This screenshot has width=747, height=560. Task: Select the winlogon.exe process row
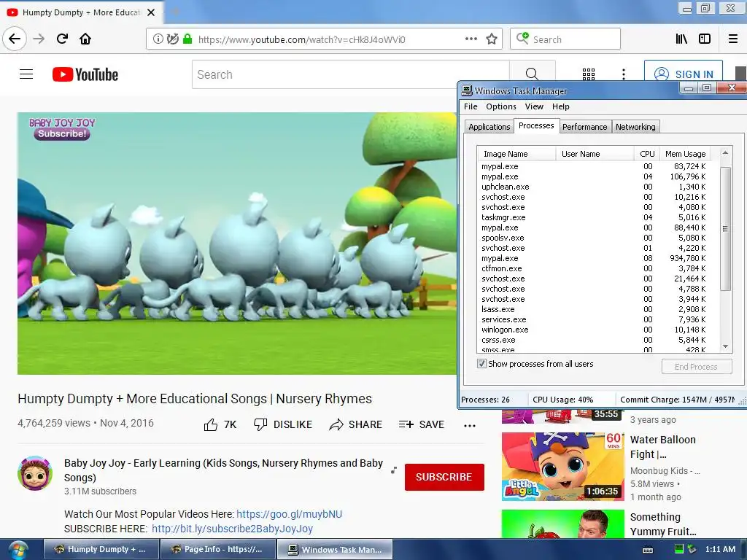[593, 330]
